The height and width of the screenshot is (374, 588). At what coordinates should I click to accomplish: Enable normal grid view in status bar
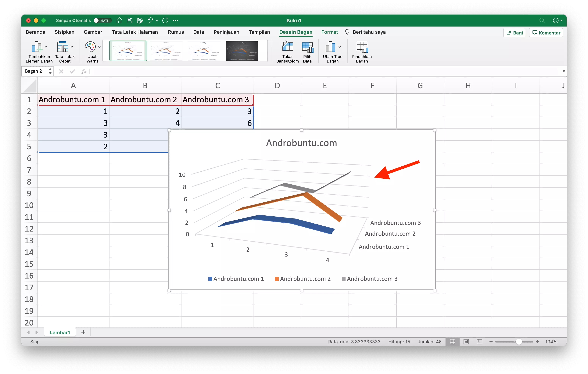coord(453,342)
